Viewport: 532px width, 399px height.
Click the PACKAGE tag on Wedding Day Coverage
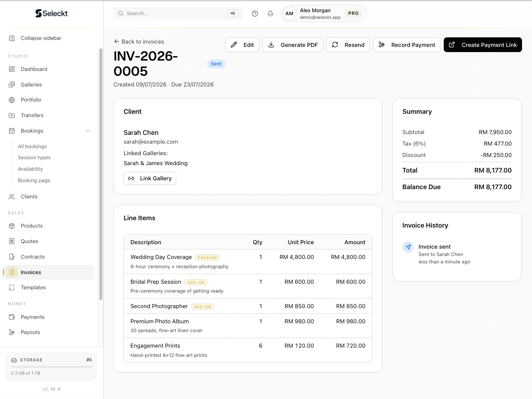coord(208,258)
